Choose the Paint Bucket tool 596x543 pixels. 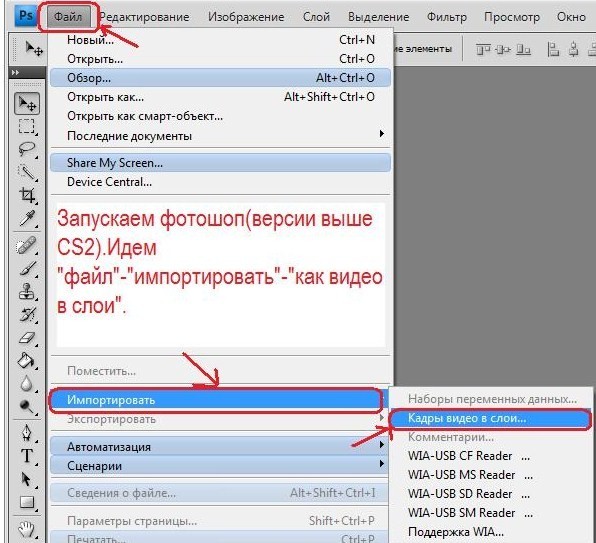pos(27,361)
